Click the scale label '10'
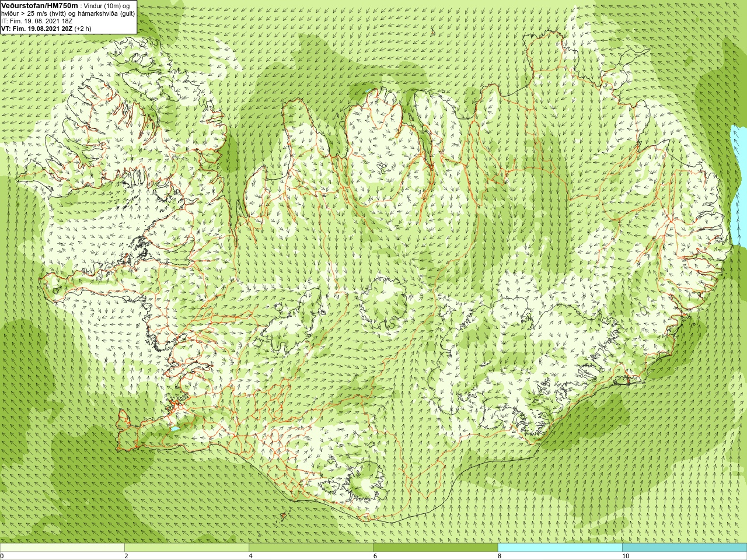 [626, 556]
